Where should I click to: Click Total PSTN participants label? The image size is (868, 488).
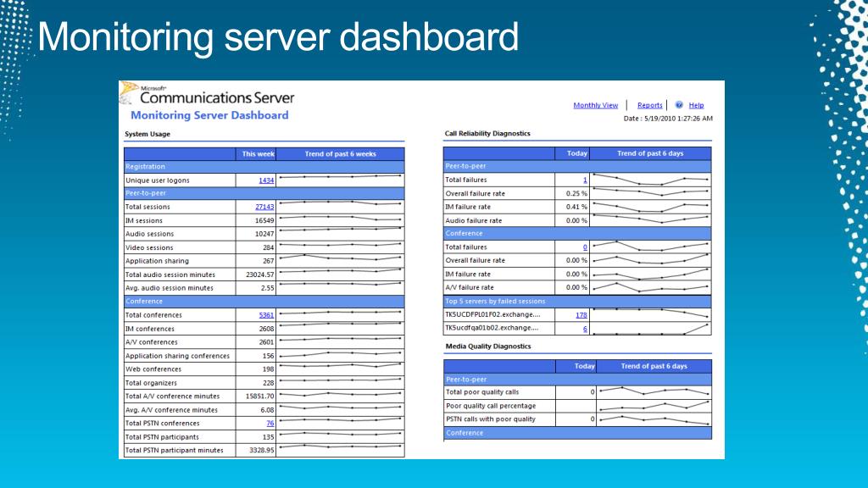(162, 437)
